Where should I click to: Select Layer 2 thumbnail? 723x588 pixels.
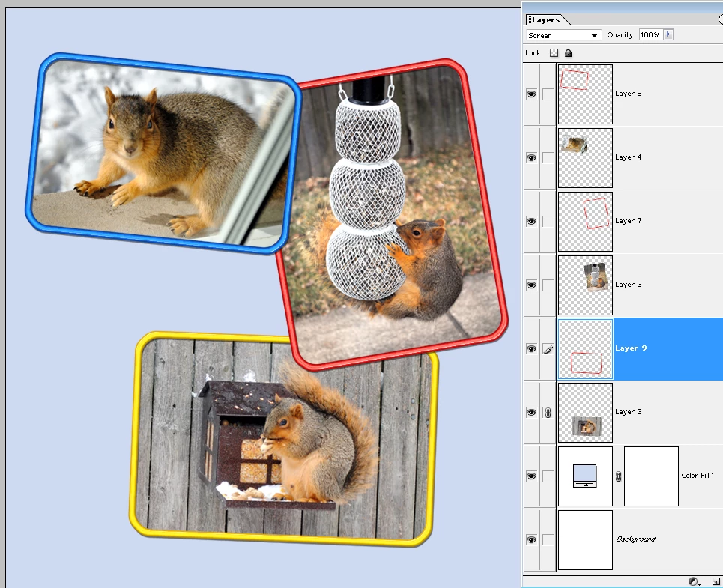[586, 285]
